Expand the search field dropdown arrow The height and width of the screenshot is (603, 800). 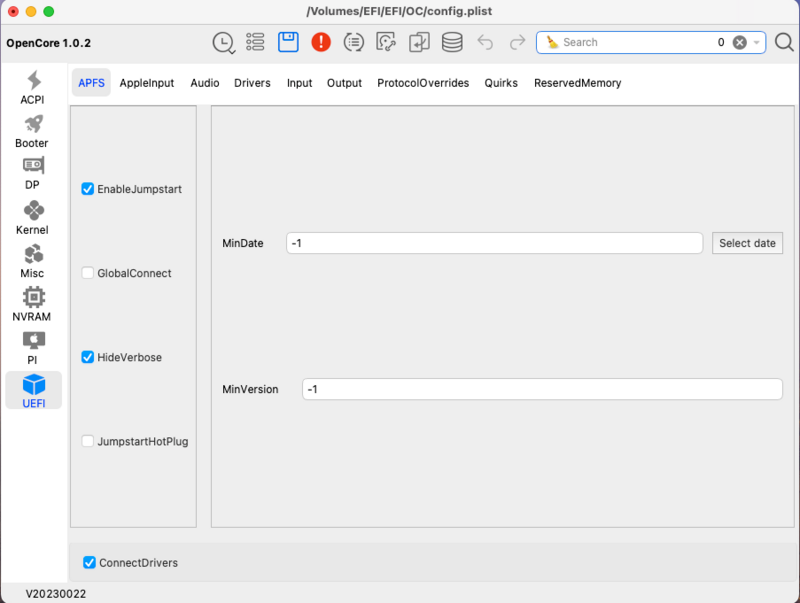pyautogui.click(x=757, y=42)
